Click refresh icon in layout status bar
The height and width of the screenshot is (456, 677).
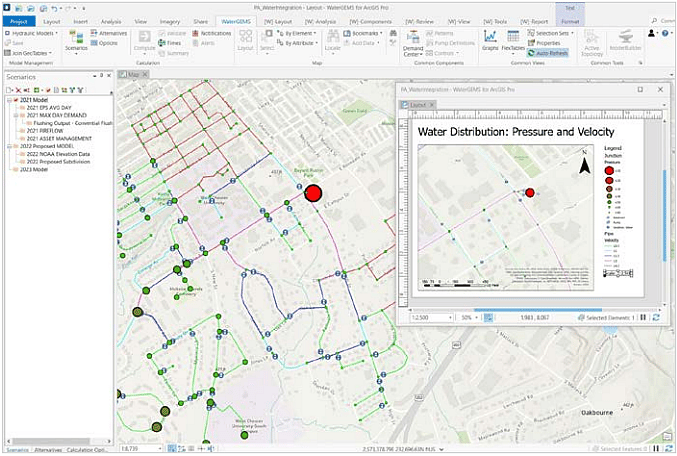point(656,317)
